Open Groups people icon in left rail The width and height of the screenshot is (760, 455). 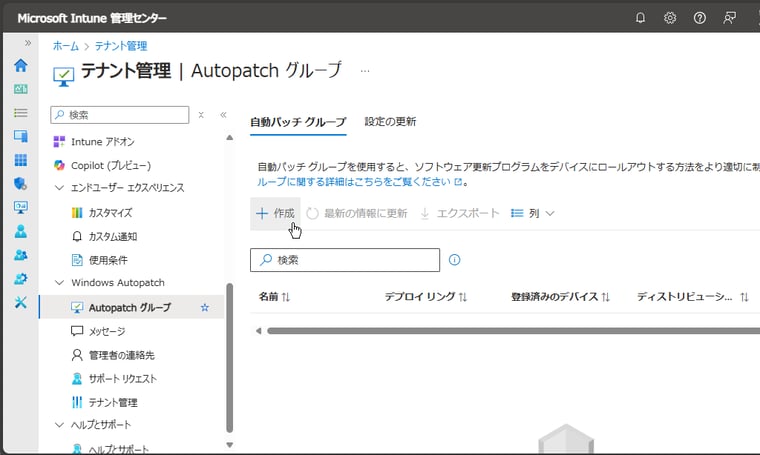(x=20, y=255)
